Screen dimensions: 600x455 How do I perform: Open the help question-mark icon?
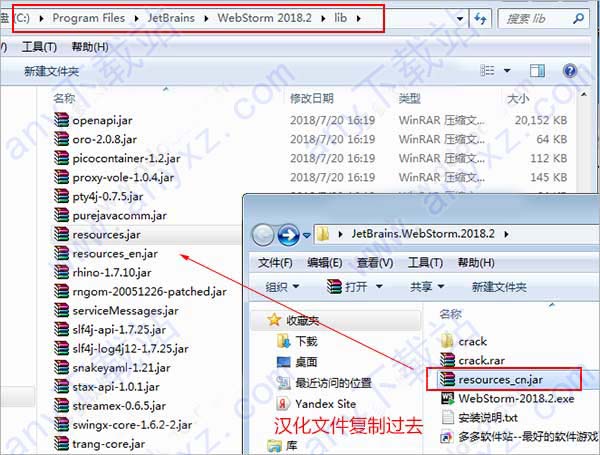(570, 71)
